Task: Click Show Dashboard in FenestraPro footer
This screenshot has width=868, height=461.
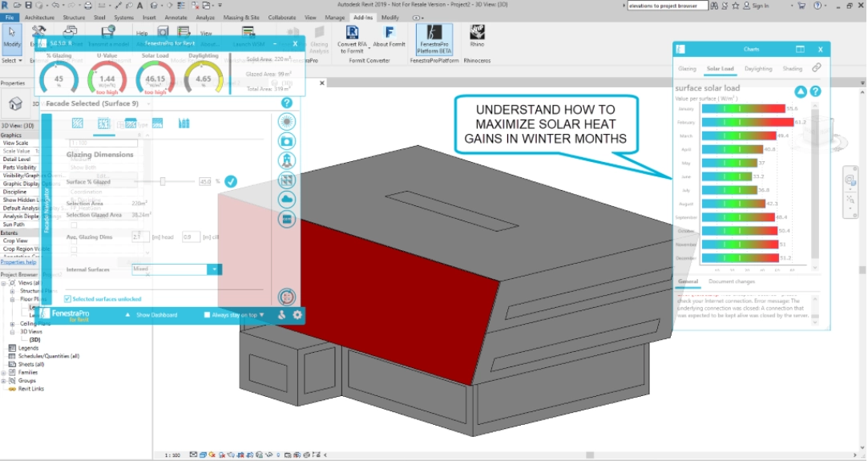Action: pos(156,315)
